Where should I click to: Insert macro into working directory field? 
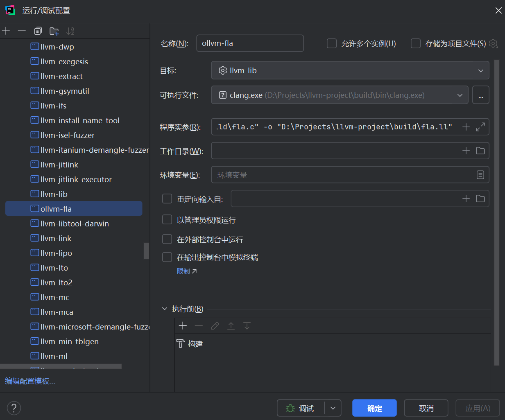(466, 151)
